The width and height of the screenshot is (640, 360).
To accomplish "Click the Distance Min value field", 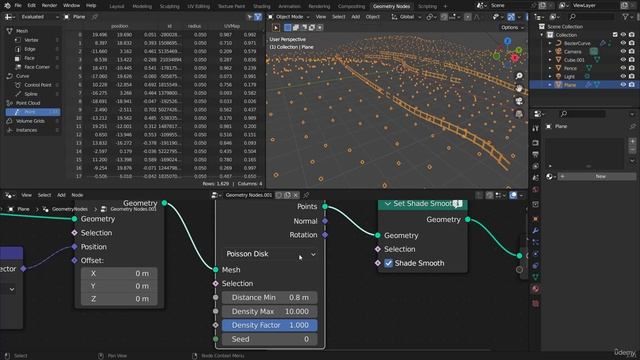I will 270,298.
